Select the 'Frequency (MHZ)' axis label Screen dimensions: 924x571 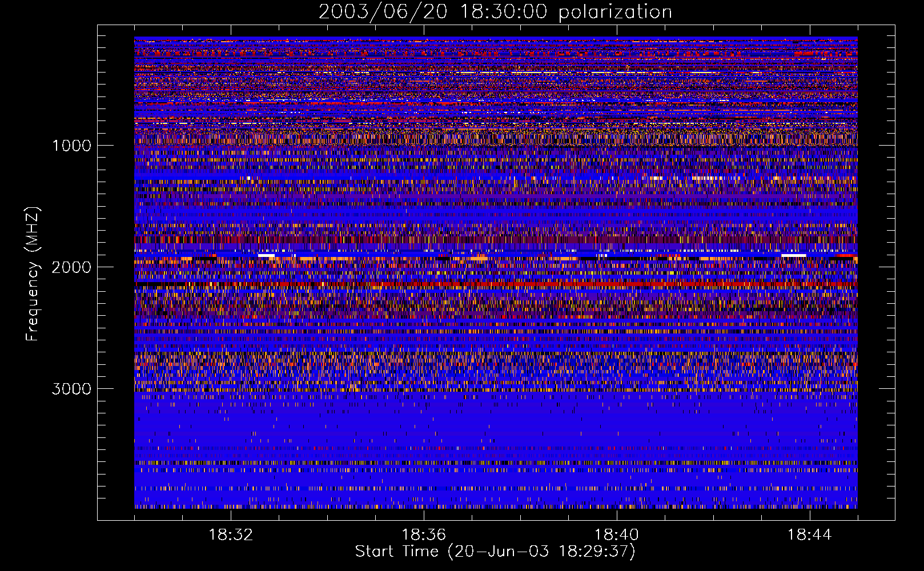click(x=33, y=274)
